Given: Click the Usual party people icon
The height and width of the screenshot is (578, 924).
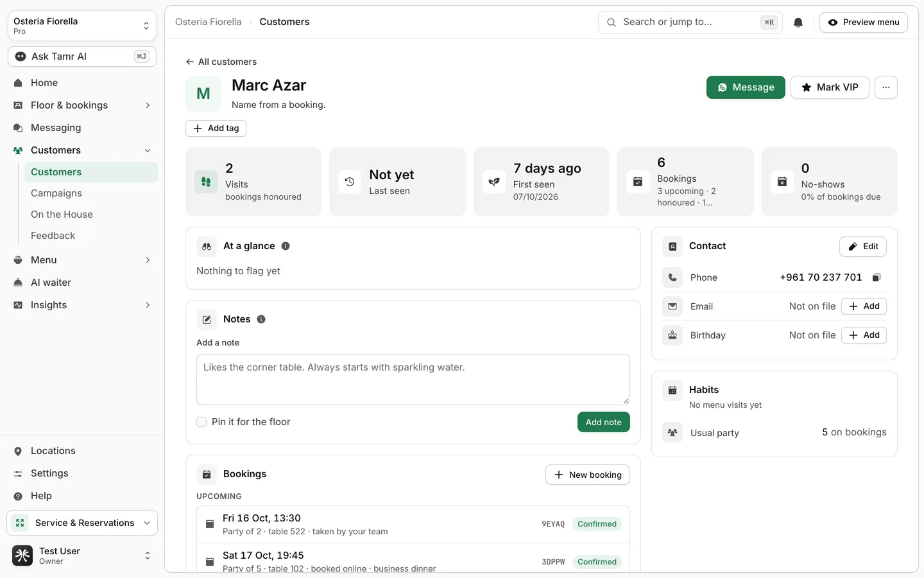Looking at the screenshot, I should coord(672,433).
